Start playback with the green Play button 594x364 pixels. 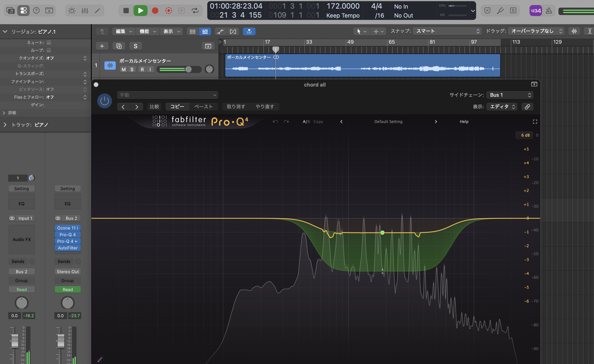pos(140,11)
